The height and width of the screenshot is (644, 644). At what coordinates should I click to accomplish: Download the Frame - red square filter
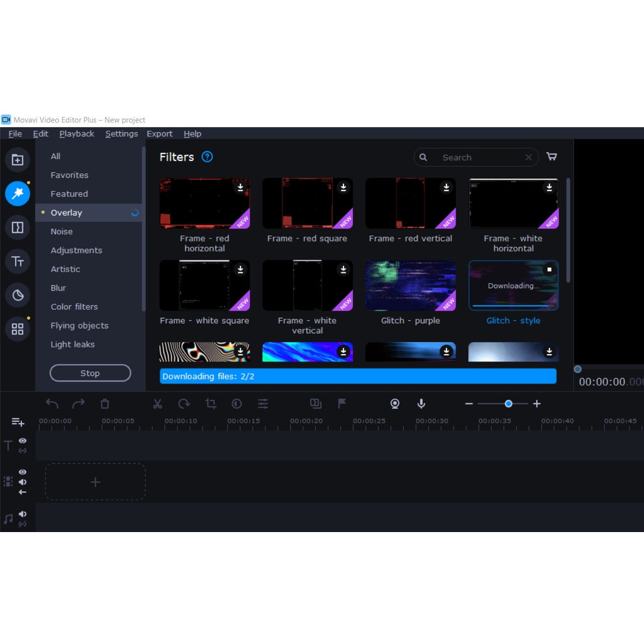343,187
